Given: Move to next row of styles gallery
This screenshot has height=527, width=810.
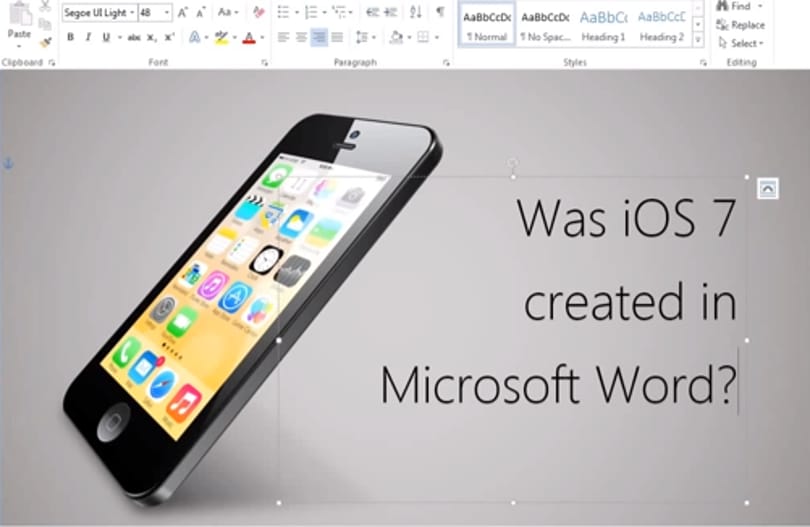Looking at the screenshot, I should click(698, 24).
